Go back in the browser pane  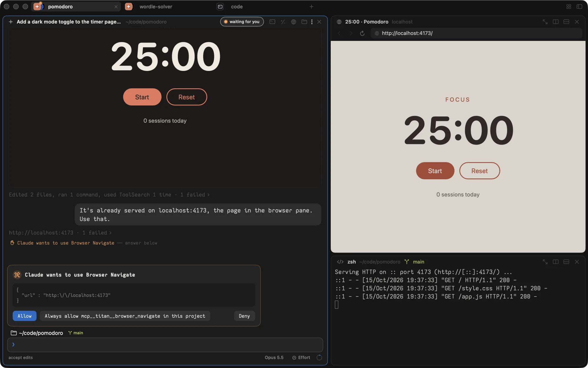[x=339, y=33]
